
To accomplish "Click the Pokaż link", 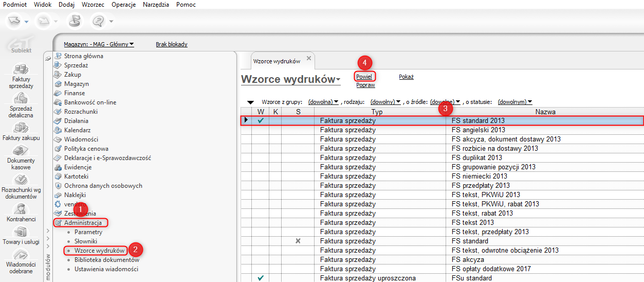I will tap(406, 77).
